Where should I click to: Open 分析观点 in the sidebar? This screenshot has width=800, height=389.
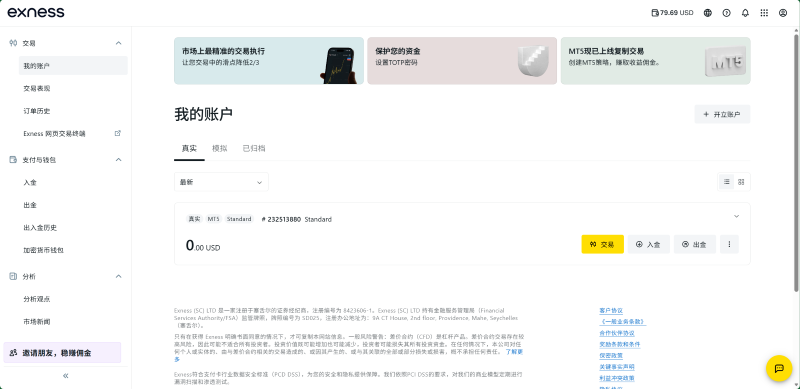(x=37, y=299)
